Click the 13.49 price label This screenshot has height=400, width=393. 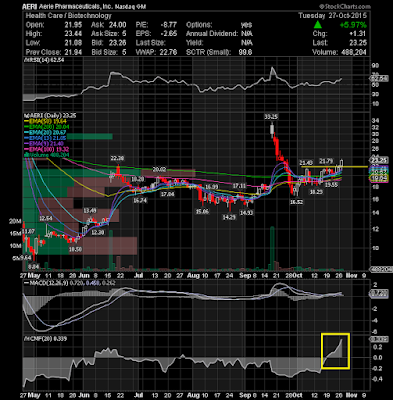point(90,211)
